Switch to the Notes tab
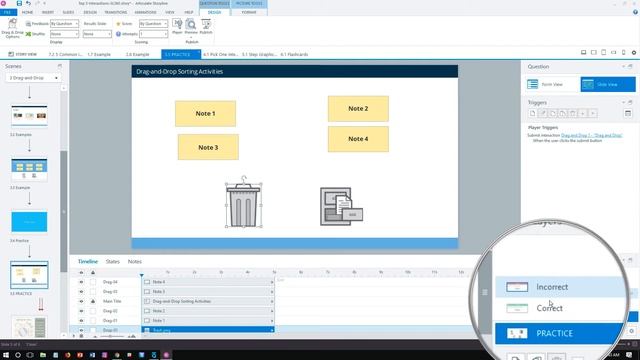This screenshot has height=360, width=640. pos(135,262)
